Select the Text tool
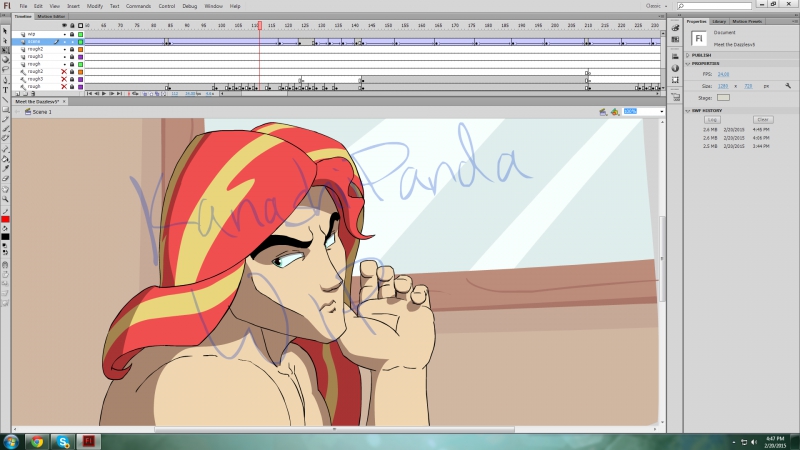This screenshot has width=800, height=450. pos(5,90)
